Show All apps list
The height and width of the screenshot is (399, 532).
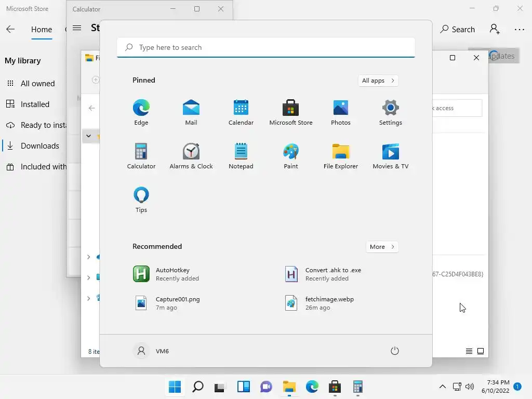378,81
